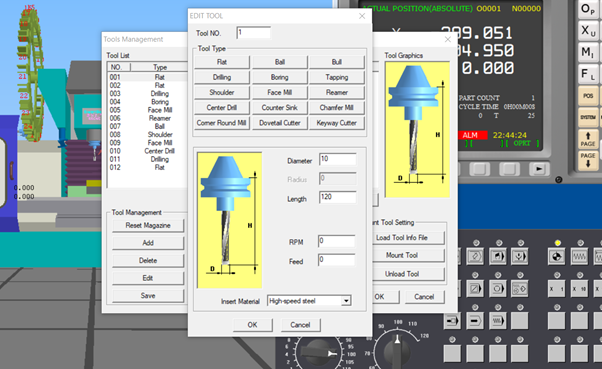
Task: Select the X 10 increment key
Action: [579, 289]
